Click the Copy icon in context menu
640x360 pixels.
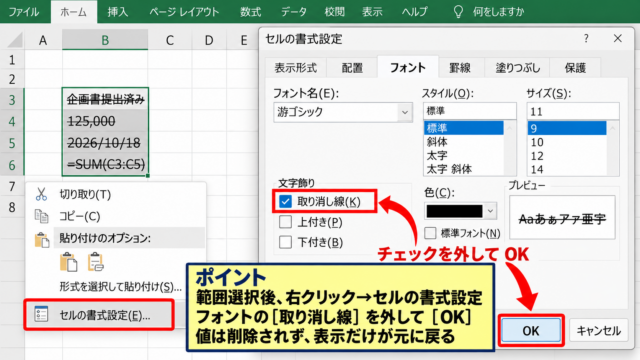[x=41, y=216]
